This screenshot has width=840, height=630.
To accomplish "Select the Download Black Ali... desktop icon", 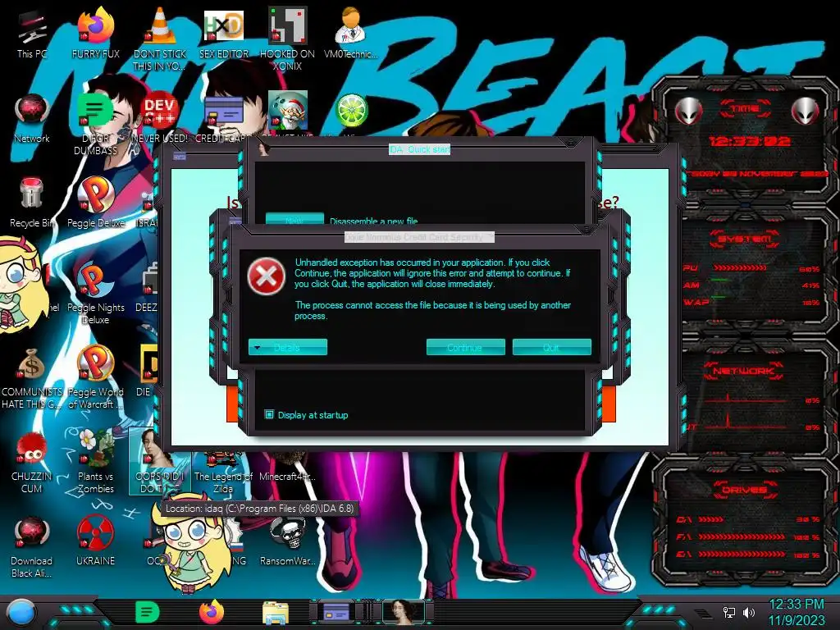I will click(32, 546).
